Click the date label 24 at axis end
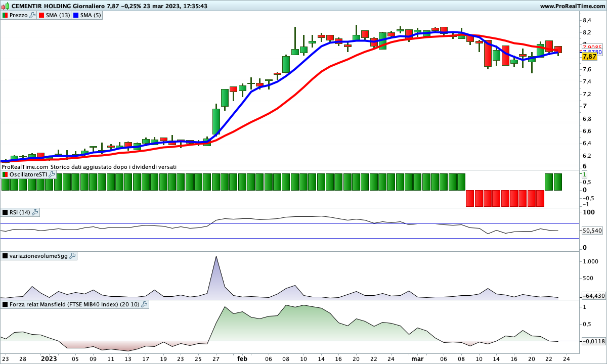607x364 pixels. [566, 358]
